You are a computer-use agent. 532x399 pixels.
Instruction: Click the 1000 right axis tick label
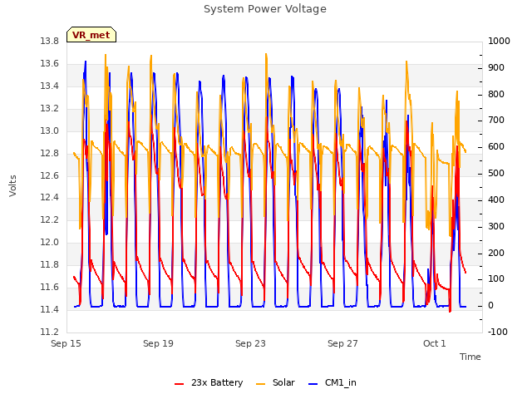(499, 42)
